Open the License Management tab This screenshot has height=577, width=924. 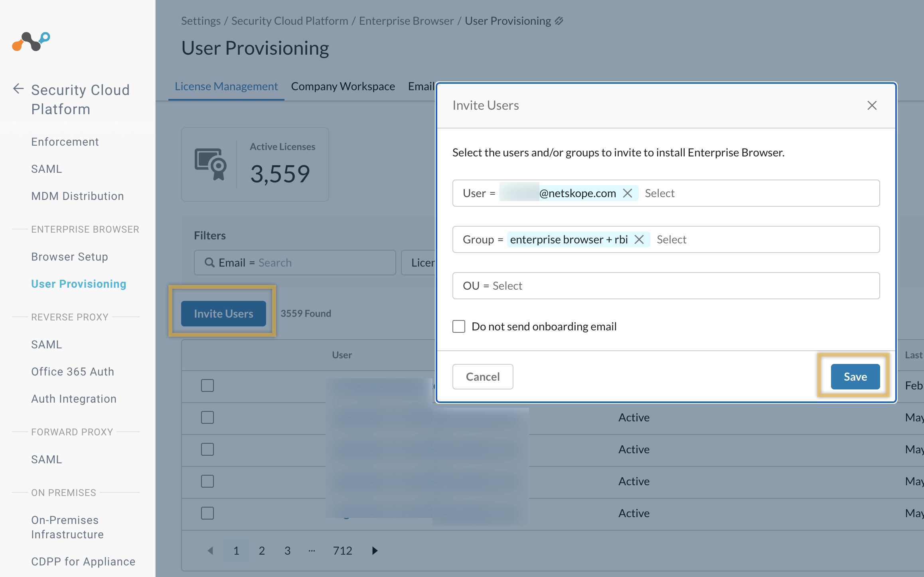226,86
